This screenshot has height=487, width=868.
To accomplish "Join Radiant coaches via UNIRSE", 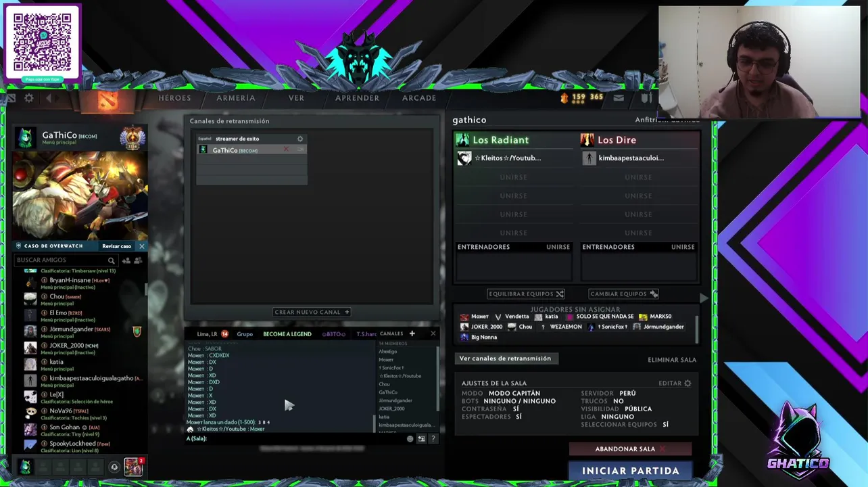I will pyautogui.click(x=558, y=247).
